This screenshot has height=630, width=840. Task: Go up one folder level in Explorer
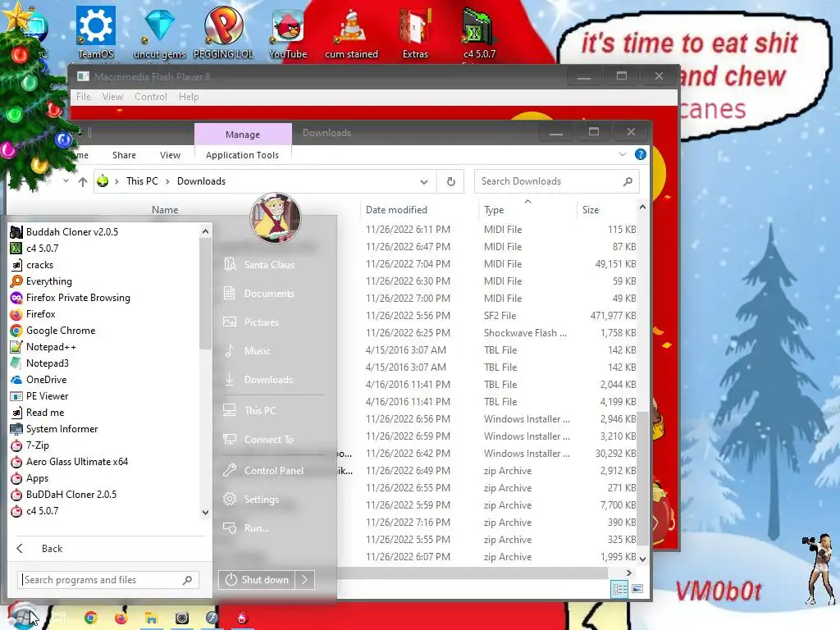coord(83,181)
